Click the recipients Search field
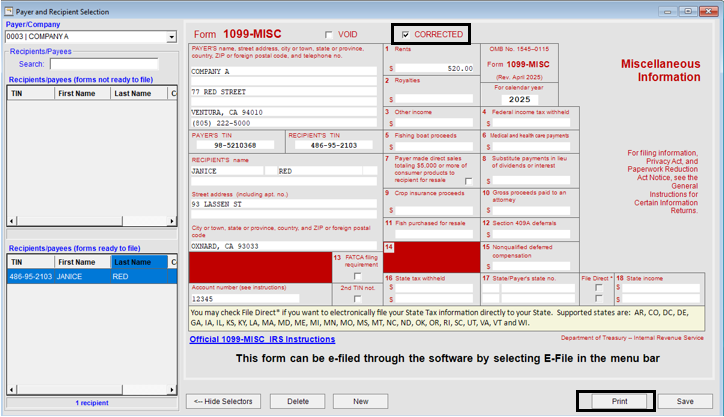This screenshot has height=417, width=724. [103, 63]
